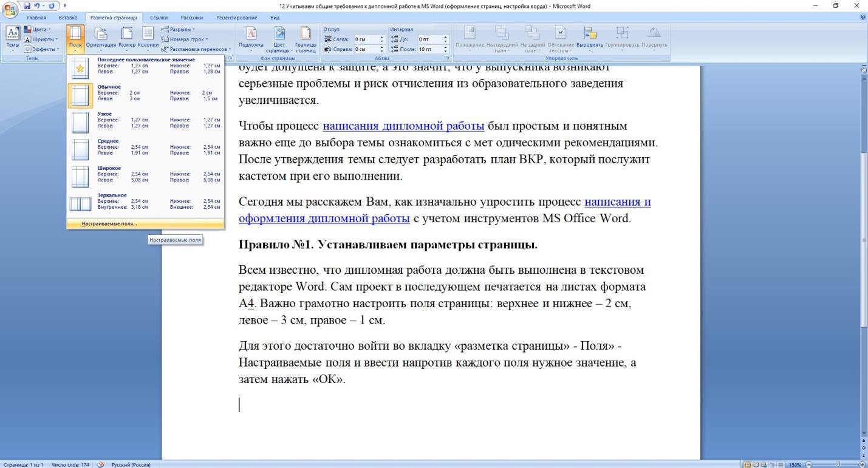Open the Абзац dialog launcher
Viewport: 868px width, 468px height.
tap(448, 58)
